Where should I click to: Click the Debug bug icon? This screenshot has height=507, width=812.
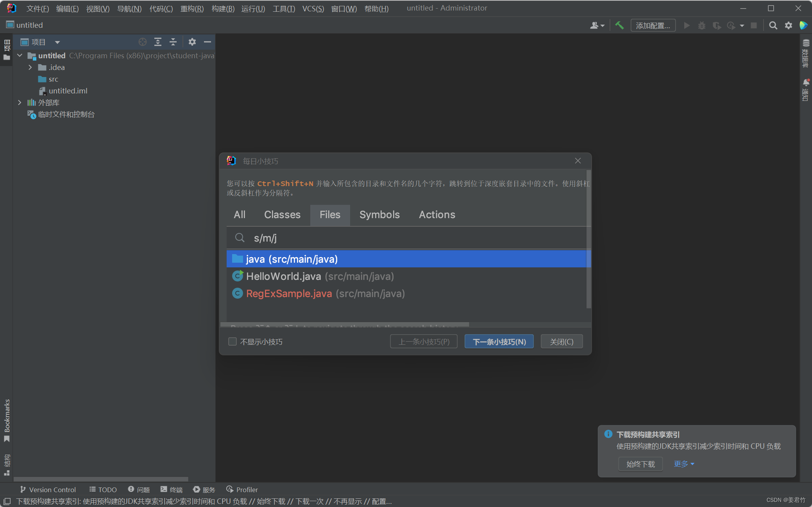click(x=702, y=25)
